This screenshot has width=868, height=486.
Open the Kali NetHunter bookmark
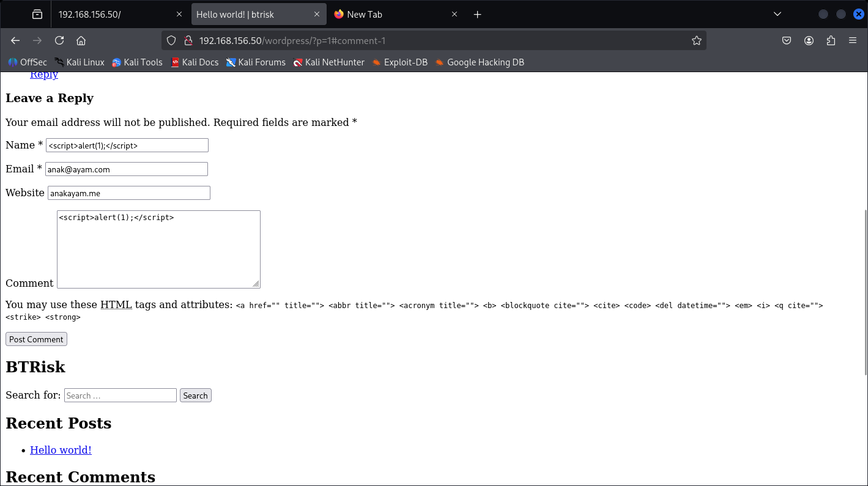tap(328, 62)
